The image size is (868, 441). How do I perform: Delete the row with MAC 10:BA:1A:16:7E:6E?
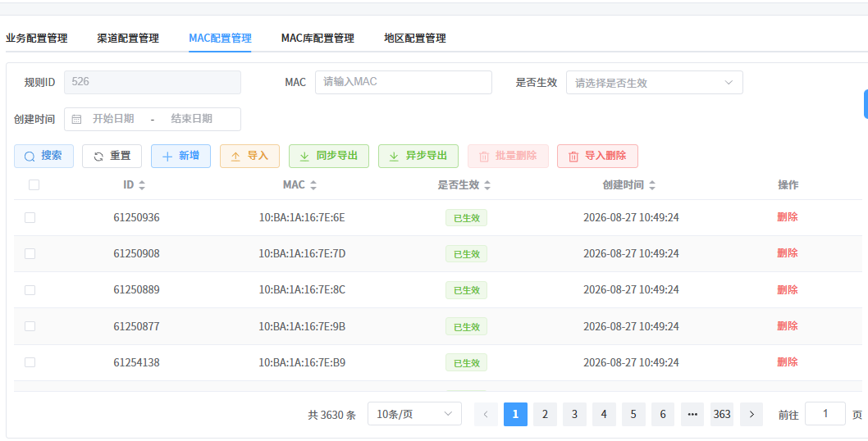pos(787,217)
